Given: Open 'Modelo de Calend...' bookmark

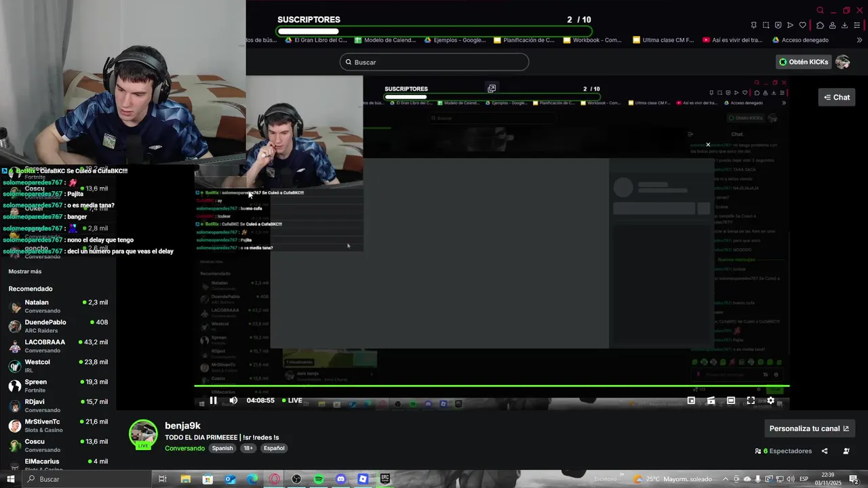Looking at the screenshot, I should 385,40.
